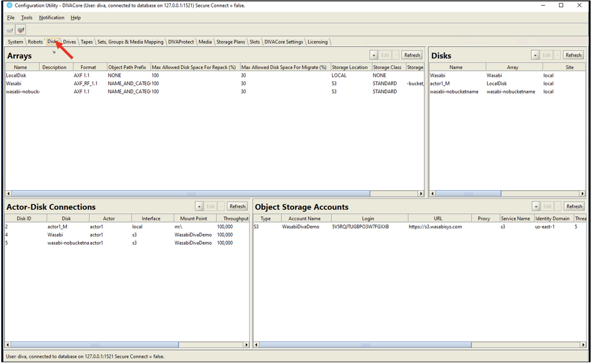Select the wasabi-nobucke row in Arrays

tap(214, 91)
